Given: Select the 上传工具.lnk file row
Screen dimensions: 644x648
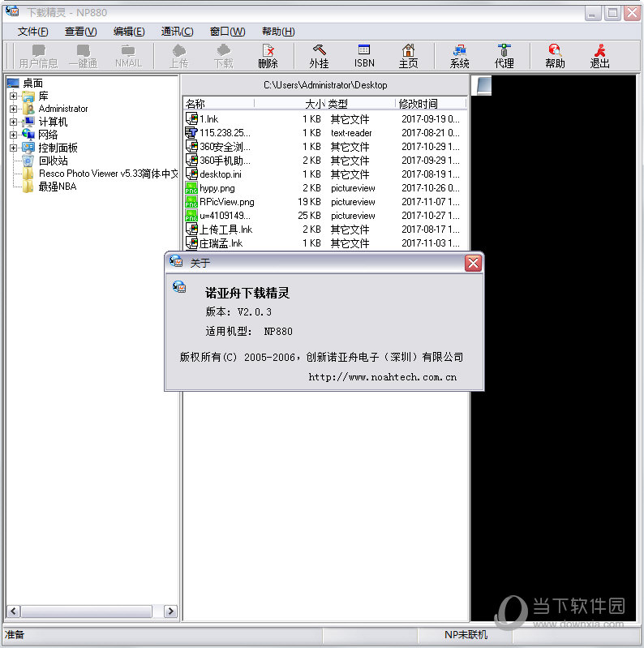Looking at the screenshot, I should point(325,230).
